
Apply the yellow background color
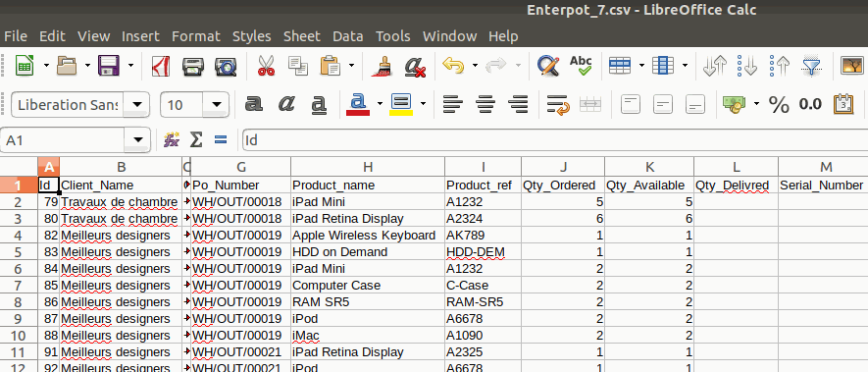click(401, 104)
